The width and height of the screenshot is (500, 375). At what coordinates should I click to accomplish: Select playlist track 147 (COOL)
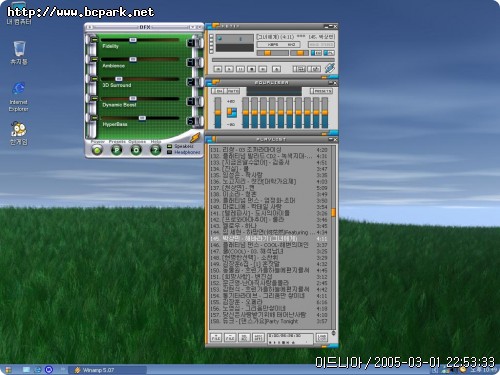coord(269,251)
